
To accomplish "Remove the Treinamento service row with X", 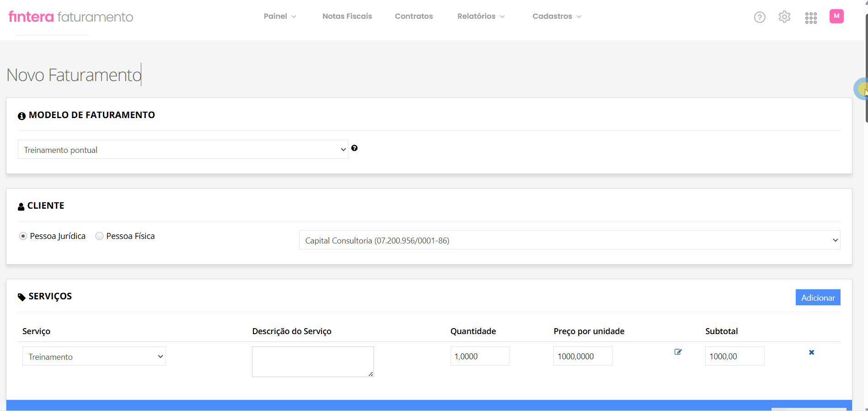I will pos(811,352).
